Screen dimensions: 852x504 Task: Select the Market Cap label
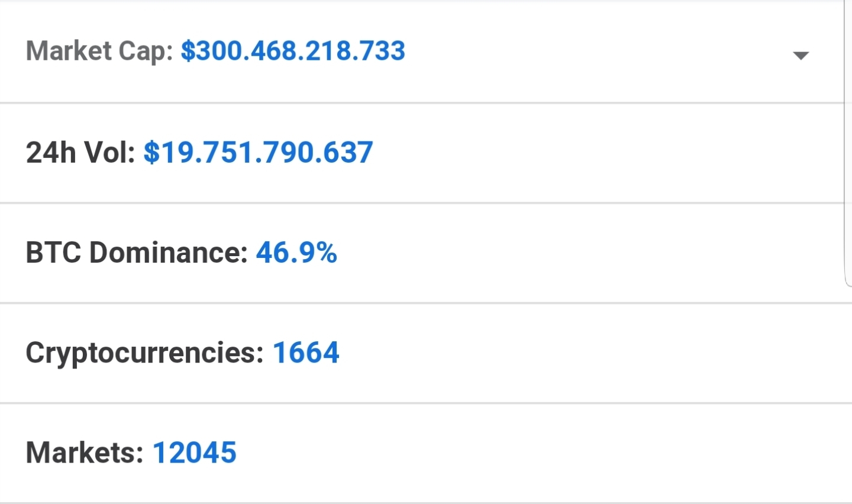[99, 51]
